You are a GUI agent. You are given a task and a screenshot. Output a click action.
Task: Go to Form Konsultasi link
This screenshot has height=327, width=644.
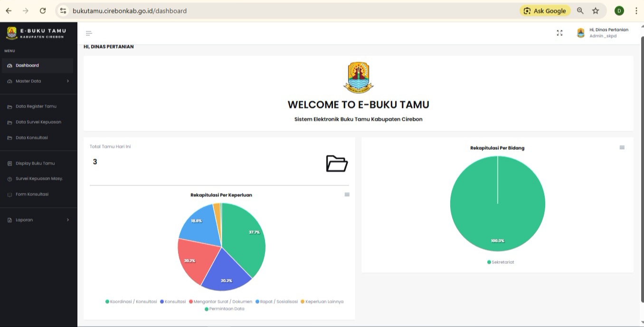32,194
